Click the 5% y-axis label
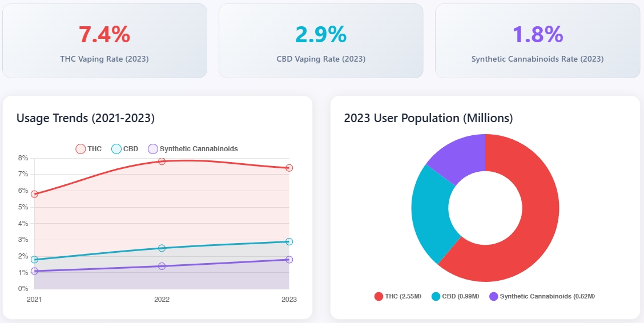The height and width of the screenshot is (323, 644). click(x=23, y=207)
